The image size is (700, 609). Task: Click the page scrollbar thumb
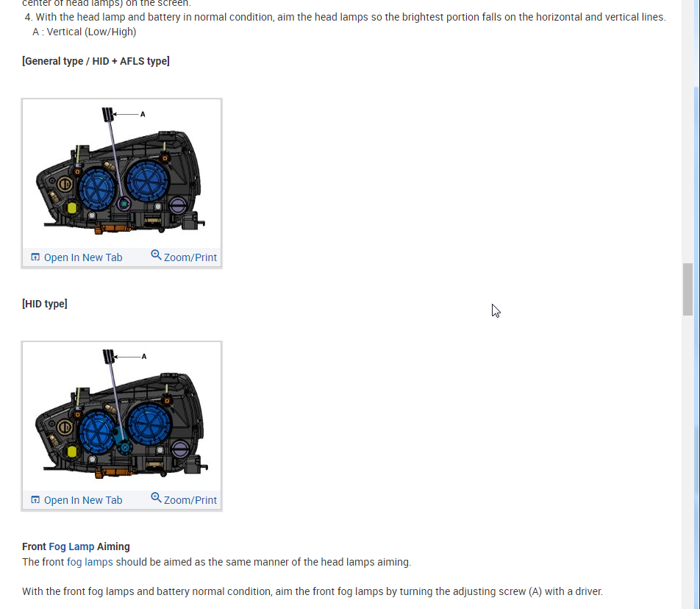tap(687, 289)
